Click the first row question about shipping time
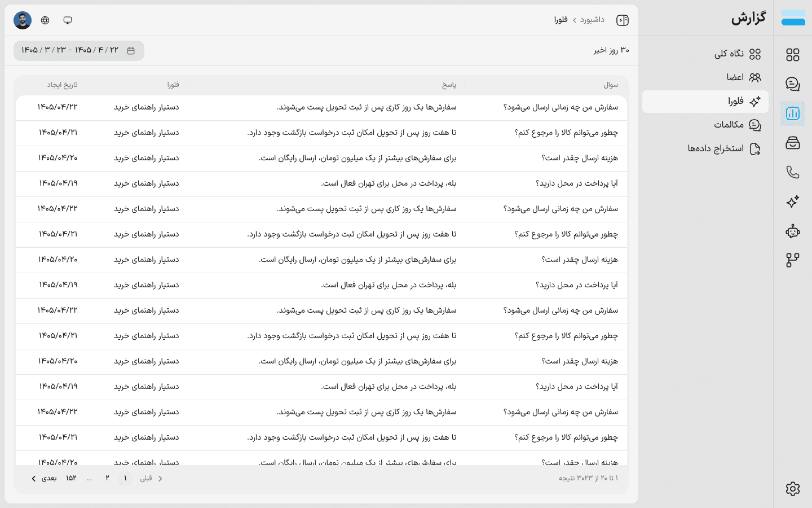The width and height of the screenshot is (812, 508). click(x=561, y=107)
